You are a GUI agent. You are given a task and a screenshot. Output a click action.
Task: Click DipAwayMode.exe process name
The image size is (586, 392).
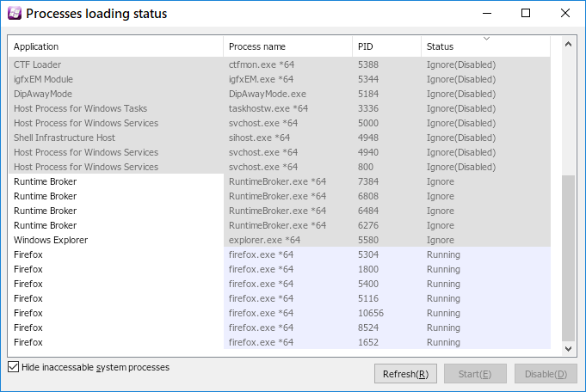268,94
